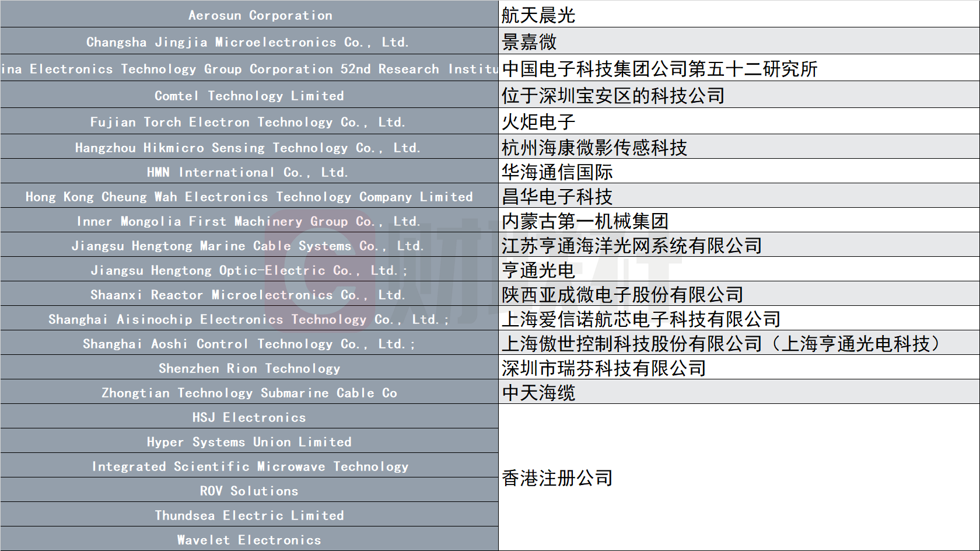The image size is (980, 551).
Task: Select the Wavelet Electronics cell
Action: point(249,539)
